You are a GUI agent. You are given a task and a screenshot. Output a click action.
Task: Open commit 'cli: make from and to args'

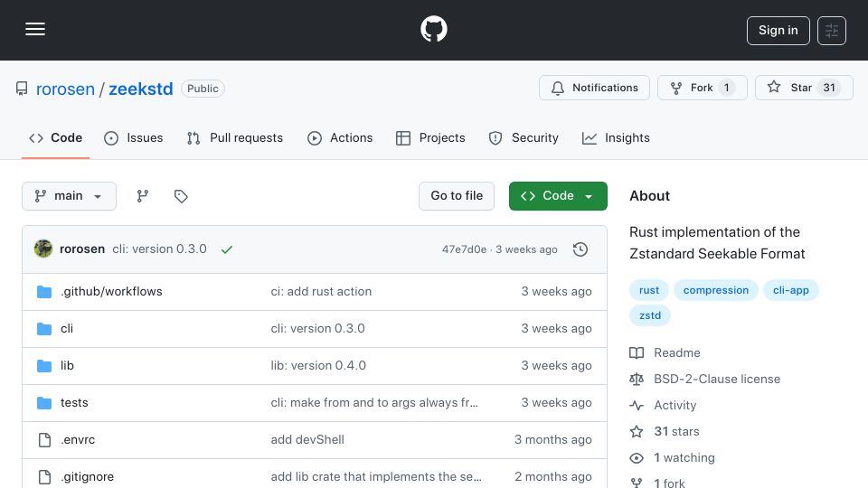click(374, 403)
